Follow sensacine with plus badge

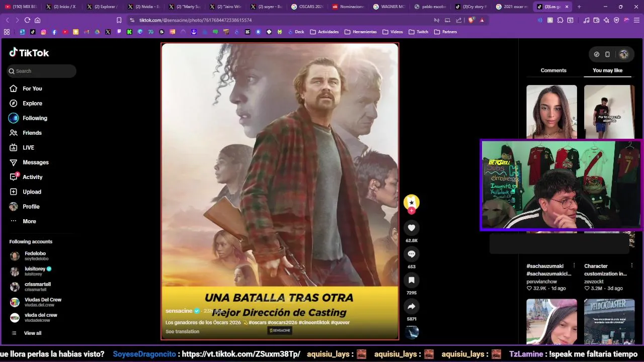[x=412, y=211]
